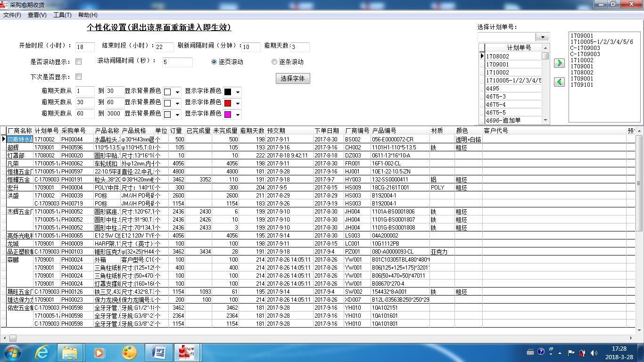Click the 开始时段 hour field showing 18
This screenshot has width=644, height=362.
click(86, 47)
